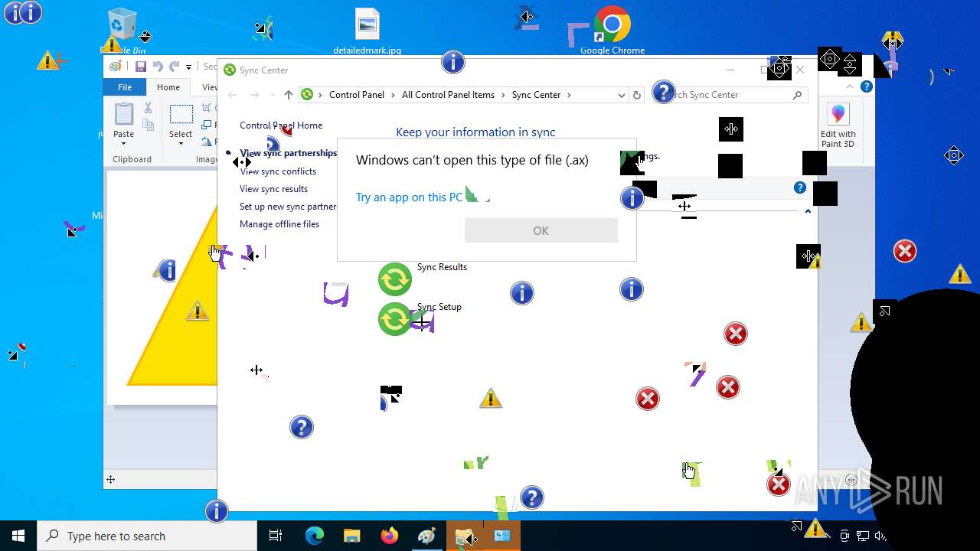Expand chevron after Control Panel breadcrumb
Viewport: 980px width, 551px height.
click(x=393, y=95)
